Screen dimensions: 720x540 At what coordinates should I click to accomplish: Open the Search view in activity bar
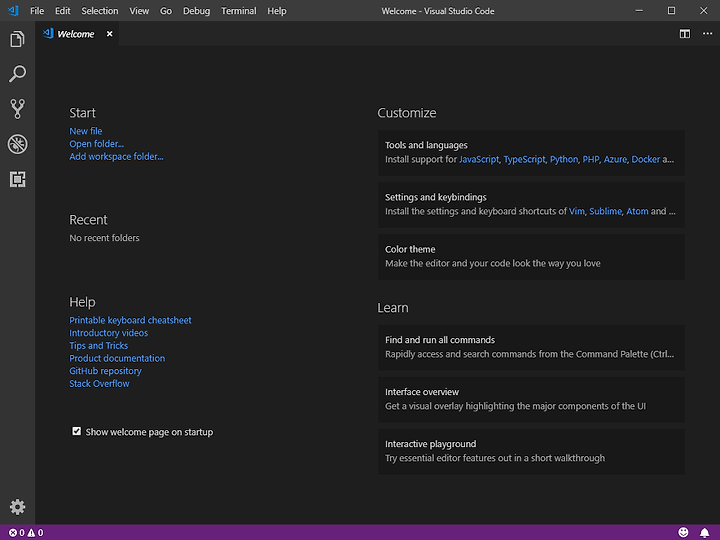[17, 74]
